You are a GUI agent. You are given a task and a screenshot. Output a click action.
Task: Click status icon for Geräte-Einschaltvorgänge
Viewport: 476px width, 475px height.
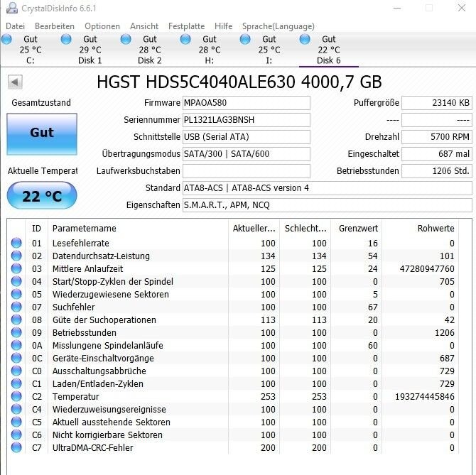[16, 358]
